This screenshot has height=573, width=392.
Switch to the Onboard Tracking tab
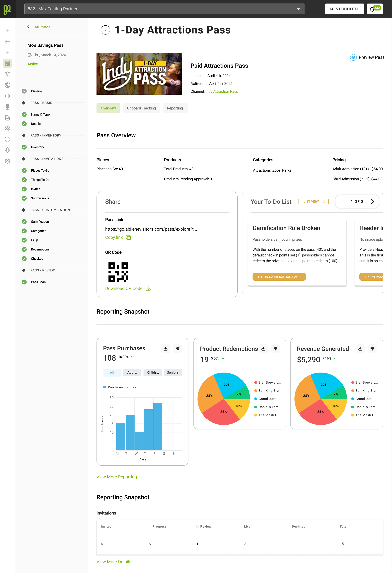click(x=141, y=108)
